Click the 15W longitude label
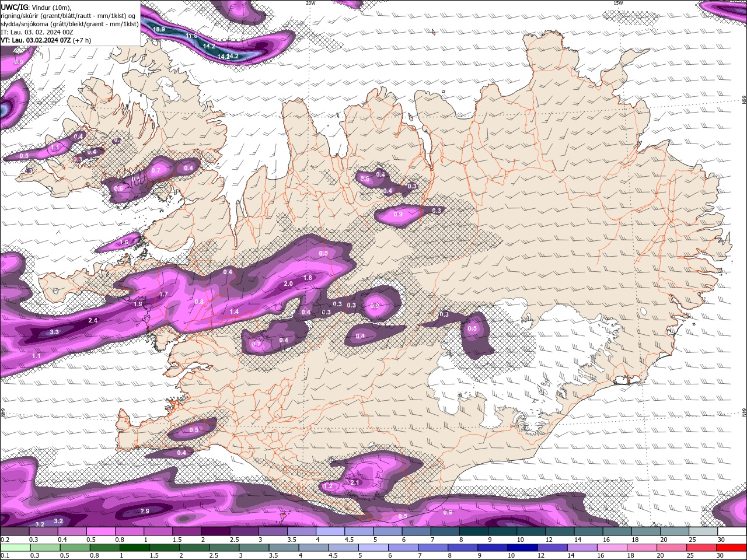This screenshot has height=560, width=747. [618, 3]
